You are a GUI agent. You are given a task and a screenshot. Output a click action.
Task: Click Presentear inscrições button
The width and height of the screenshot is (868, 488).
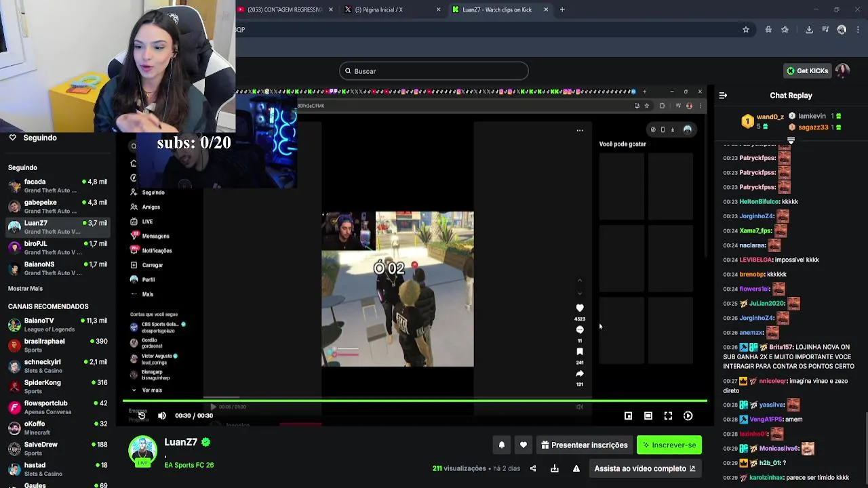(x=585, y=445)
